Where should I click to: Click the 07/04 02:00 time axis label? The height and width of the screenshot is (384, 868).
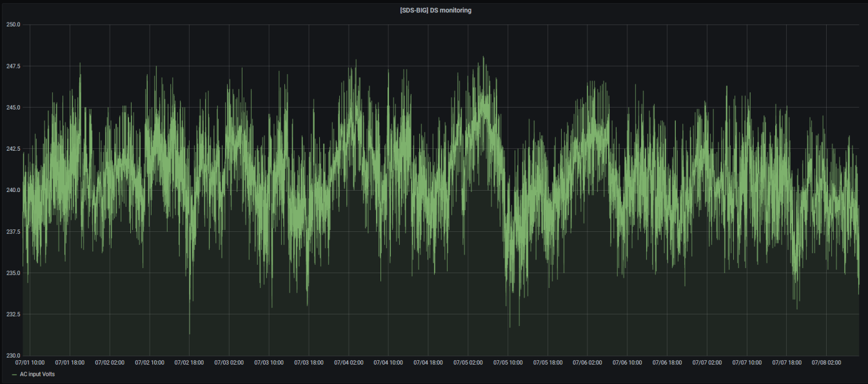(348, 363)
